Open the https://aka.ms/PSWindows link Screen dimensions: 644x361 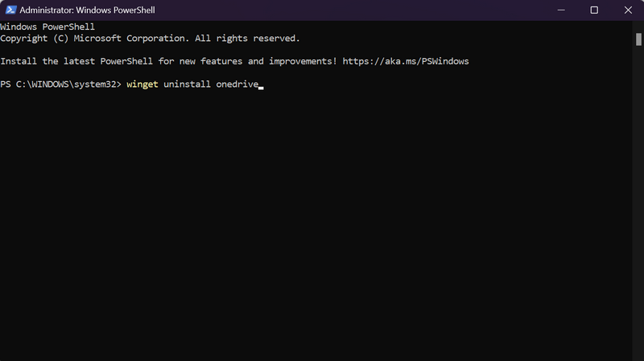click(x=405, y=61)
